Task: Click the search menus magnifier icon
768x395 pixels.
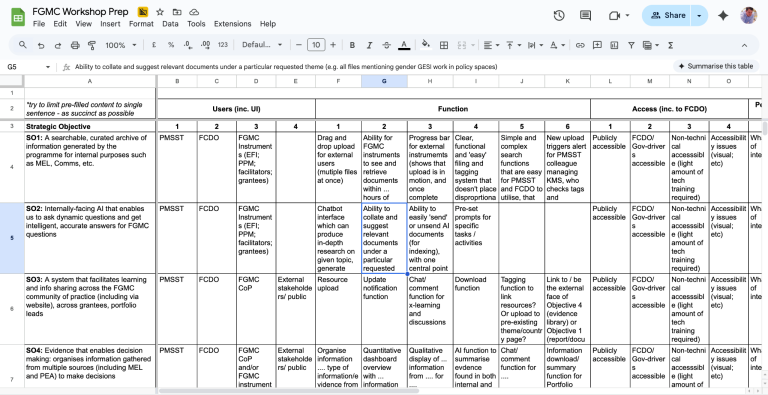Action: click(23, 45)
